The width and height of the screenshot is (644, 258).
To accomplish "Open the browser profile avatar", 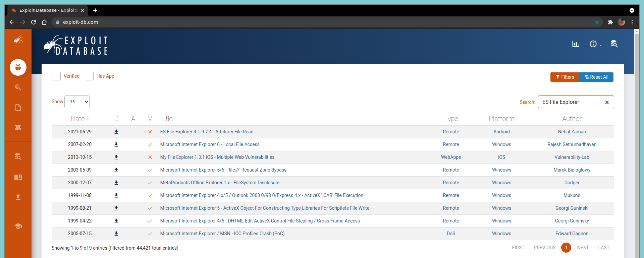I will (622, 22).
